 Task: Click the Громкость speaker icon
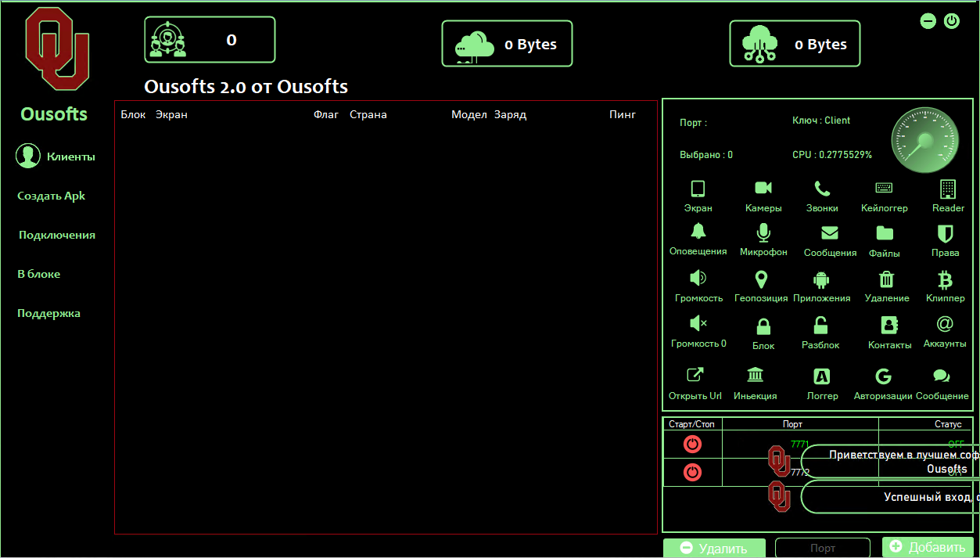[x=698, y=278]
